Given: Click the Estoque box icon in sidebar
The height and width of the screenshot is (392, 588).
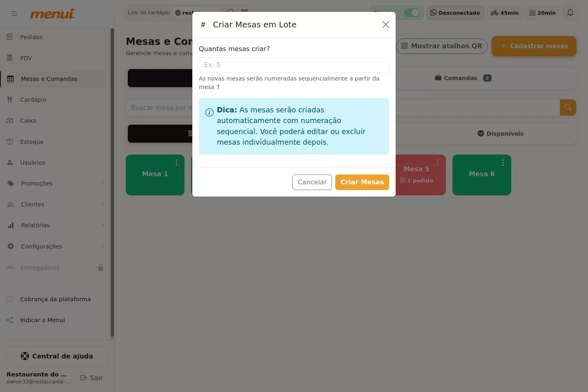Looking at the screenshot, I should point(10,141).
